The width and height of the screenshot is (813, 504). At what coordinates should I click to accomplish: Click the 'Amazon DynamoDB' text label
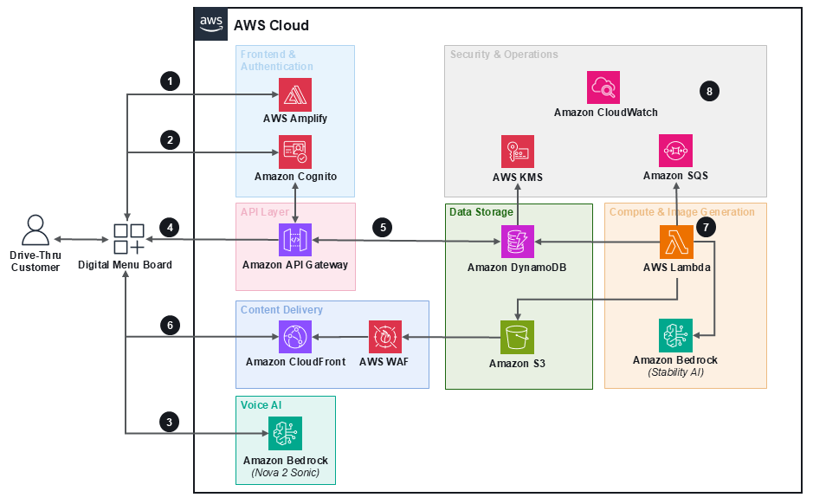[x=517, y=268]
